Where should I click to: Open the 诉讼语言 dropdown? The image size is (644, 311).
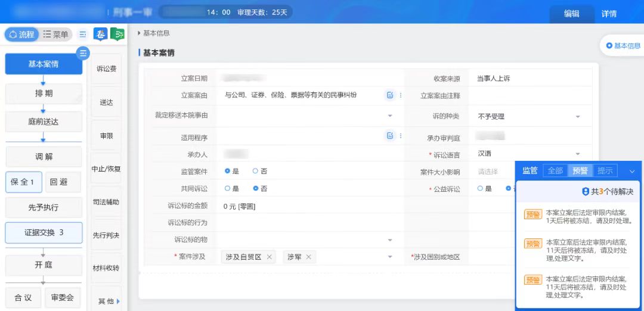[577, 154]
